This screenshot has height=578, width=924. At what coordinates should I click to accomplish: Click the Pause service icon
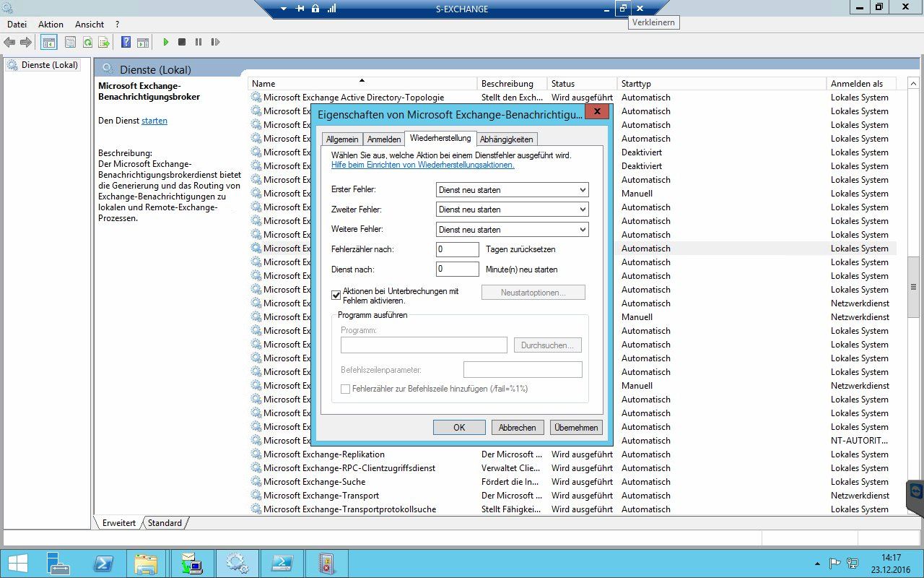coord(199,43)
